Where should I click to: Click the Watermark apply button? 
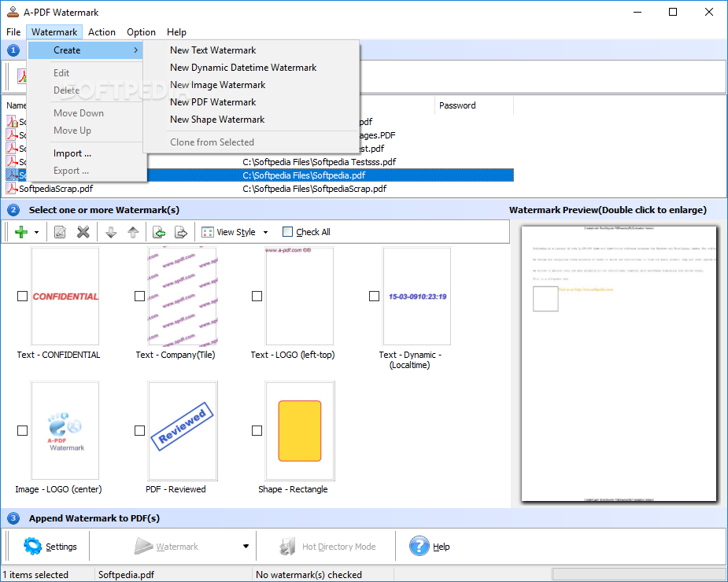pyautogui.click(x=166, y=547)
